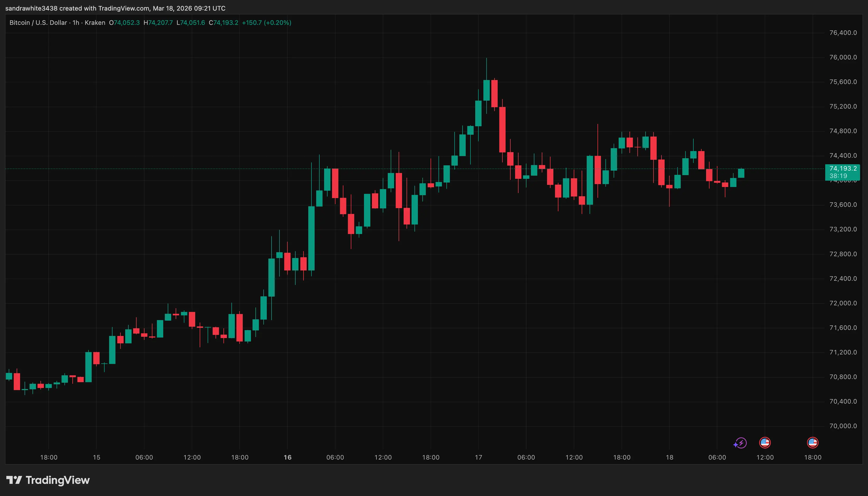Click the 76,000.0 level on the price scale
Screen dimensions: 868x496
click(x=844, y=57)
